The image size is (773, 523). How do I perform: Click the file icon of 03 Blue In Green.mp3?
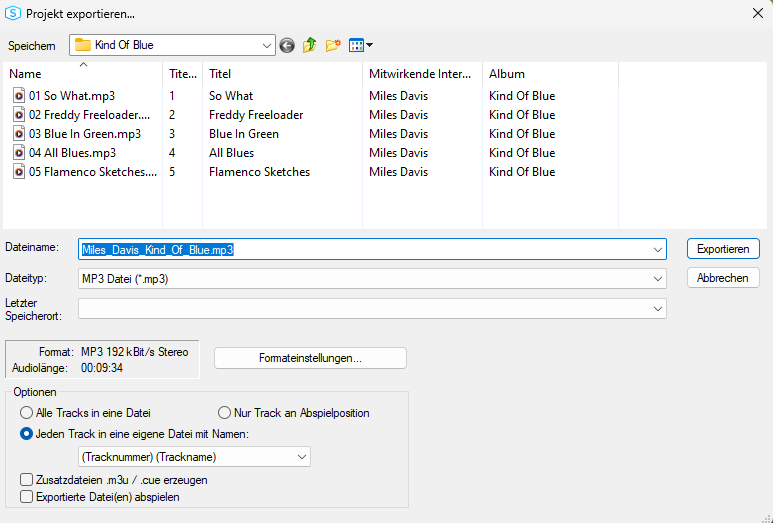pos(19,134)
